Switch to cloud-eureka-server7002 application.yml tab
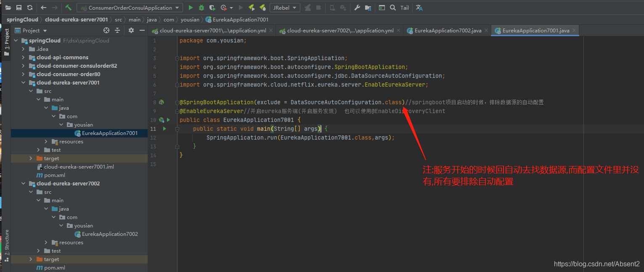The width and height of the screenshot is (644, 272). coord(340,30)
